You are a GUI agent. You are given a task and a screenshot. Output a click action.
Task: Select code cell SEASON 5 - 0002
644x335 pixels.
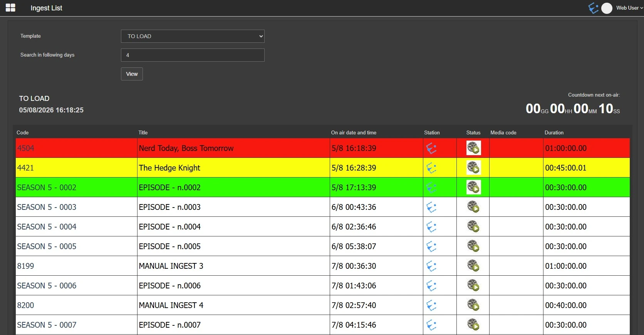(x=76, y=188)
